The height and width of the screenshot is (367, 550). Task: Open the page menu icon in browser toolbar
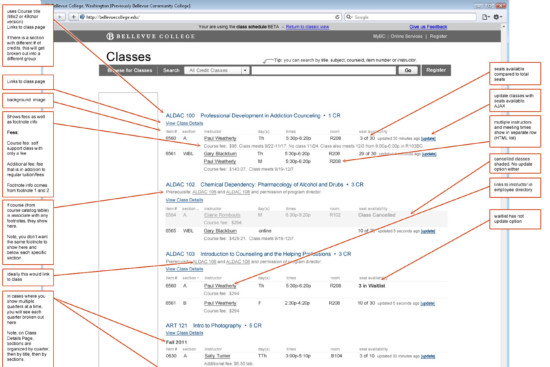tap(485, 17)
